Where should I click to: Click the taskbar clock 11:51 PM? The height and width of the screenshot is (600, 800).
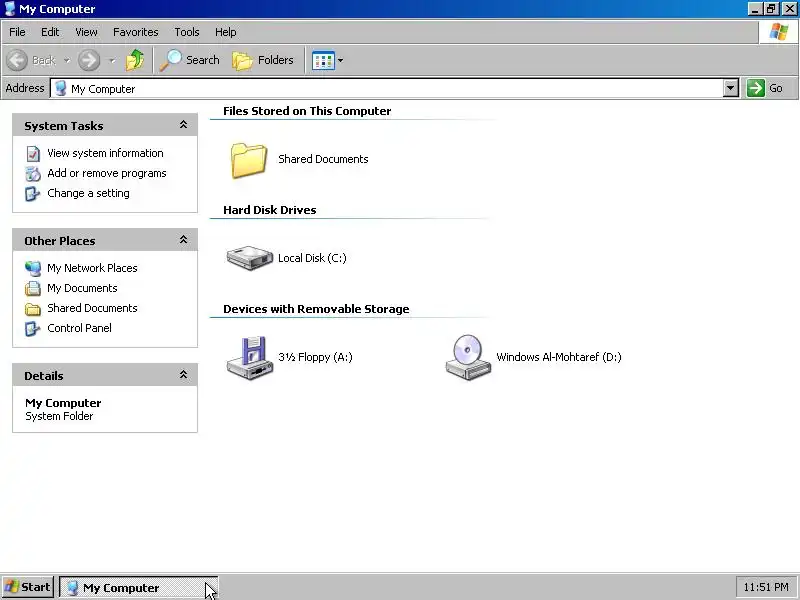coord(766,587)
